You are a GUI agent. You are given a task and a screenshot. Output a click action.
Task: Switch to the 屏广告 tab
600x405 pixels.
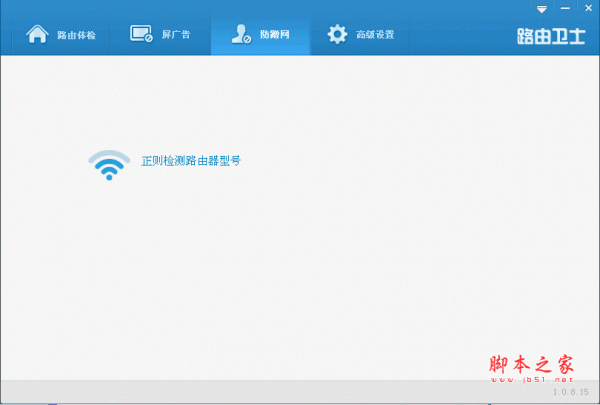pyautogui.click(x=160, y=35)
